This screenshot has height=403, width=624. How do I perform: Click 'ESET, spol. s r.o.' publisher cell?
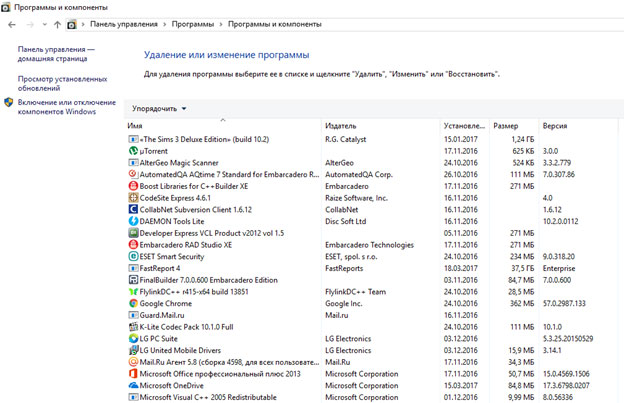351,256
